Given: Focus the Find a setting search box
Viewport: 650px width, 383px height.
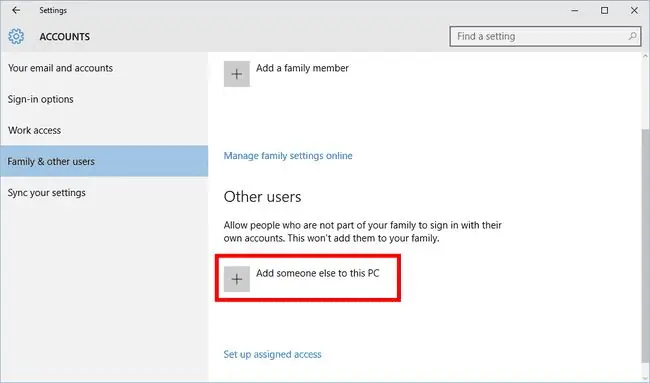Looking at the screenshot, I should tap(545, 36).
